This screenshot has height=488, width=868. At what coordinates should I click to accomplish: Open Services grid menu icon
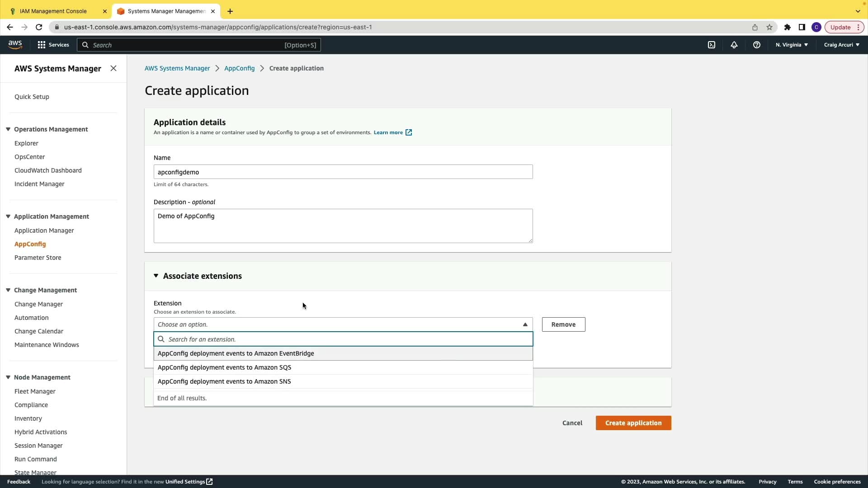[x=42, y=45]
